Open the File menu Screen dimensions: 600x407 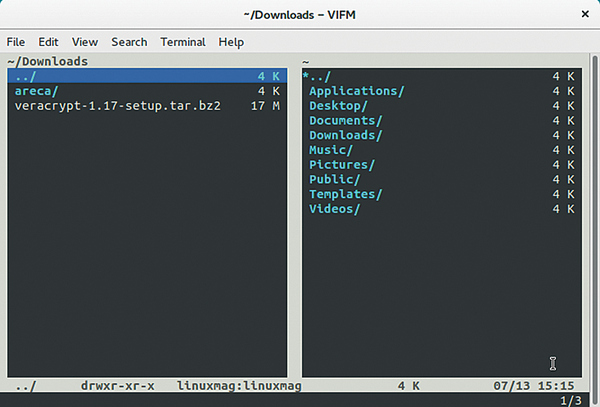tap(16, 42)
